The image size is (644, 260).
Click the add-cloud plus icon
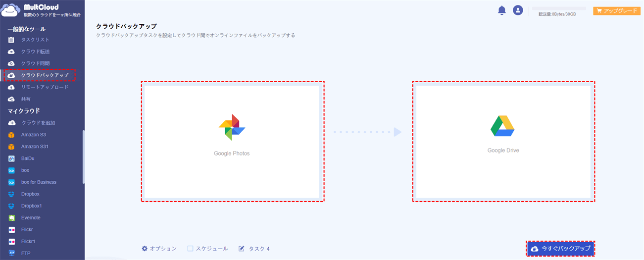(11, 123)
